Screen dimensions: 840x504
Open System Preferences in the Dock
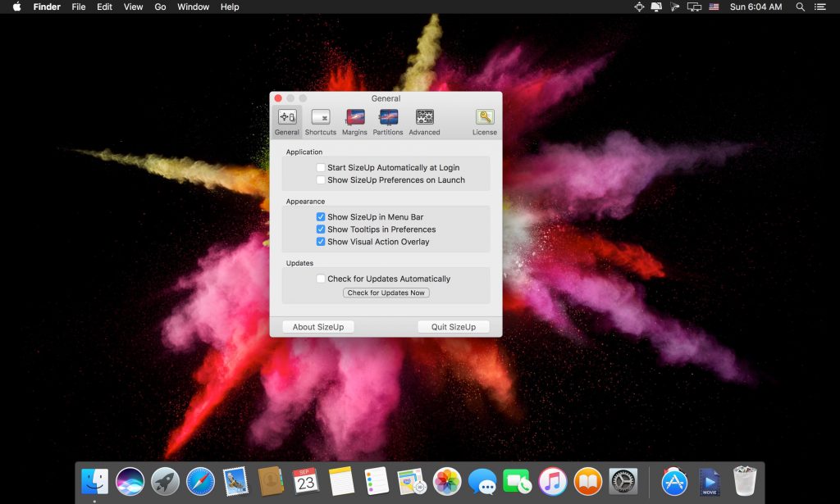coord(623,481)
